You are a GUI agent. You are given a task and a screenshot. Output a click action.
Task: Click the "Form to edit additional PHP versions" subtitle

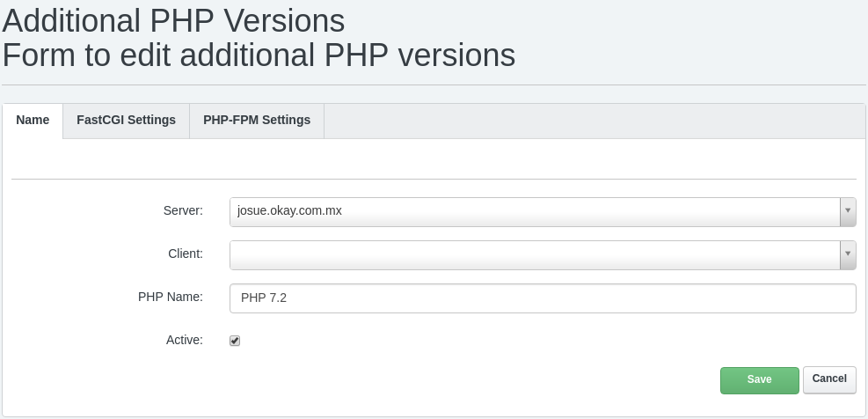click(x=259, y=55)
